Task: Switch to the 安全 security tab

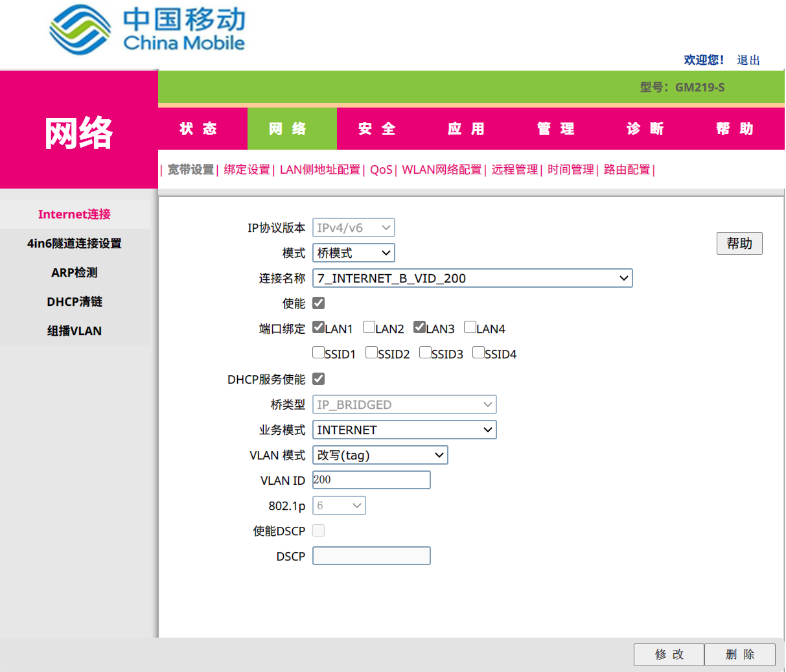Action: tap(376, 129)
